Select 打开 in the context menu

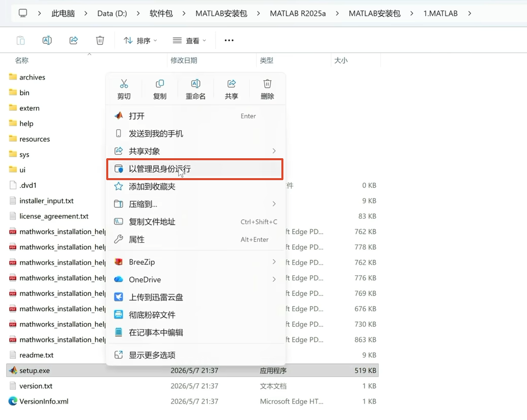[196, 116]
